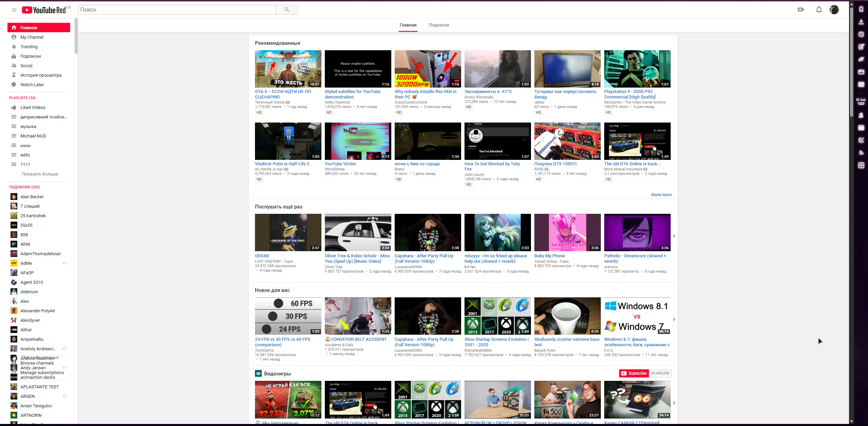The image size is (868, 426).
Task: Open the ODIUM video thumbnail
Action: pyautogui.click(x=288, y=233)
